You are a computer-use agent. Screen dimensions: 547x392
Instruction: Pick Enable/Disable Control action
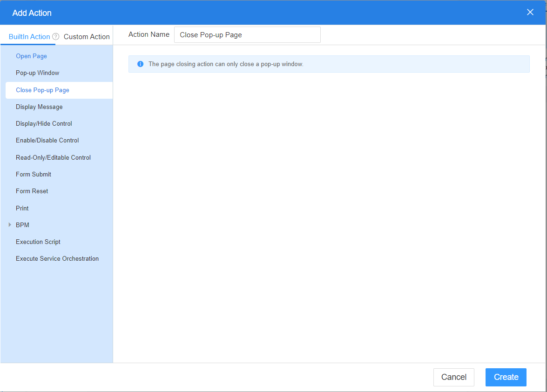point(47,140)
